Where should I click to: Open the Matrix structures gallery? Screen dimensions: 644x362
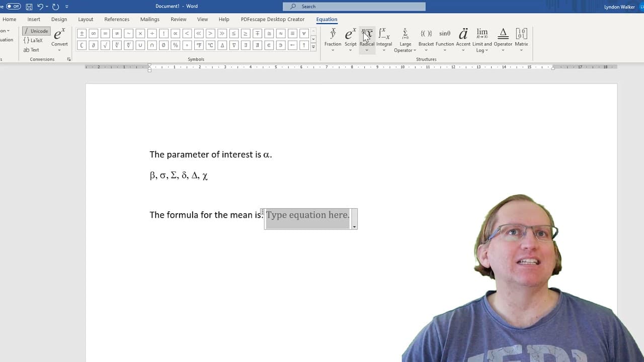pos(521,40)
